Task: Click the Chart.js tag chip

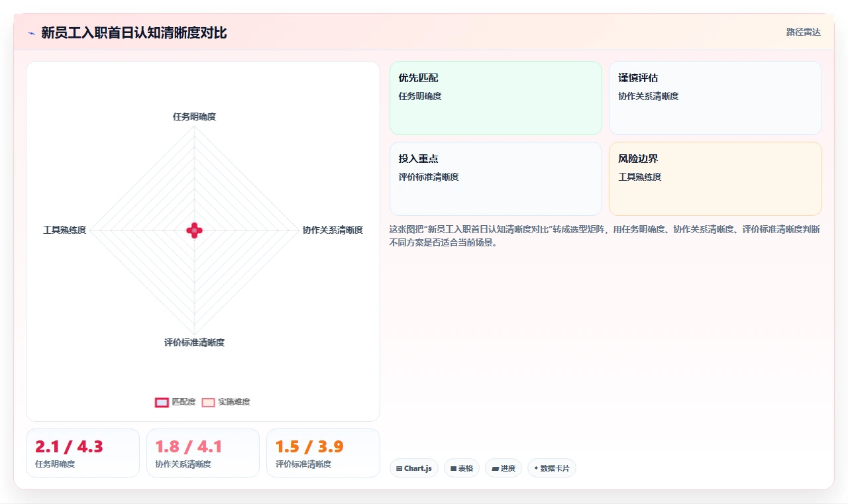Action: (414, 468)
